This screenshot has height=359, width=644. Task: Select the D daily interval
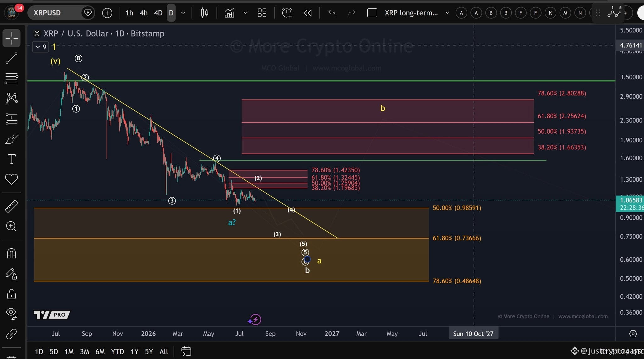(171, 13)
